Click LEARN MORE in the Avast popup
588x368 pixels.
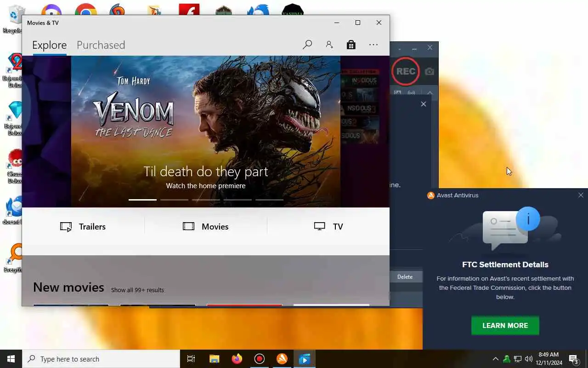coord(505,325)
